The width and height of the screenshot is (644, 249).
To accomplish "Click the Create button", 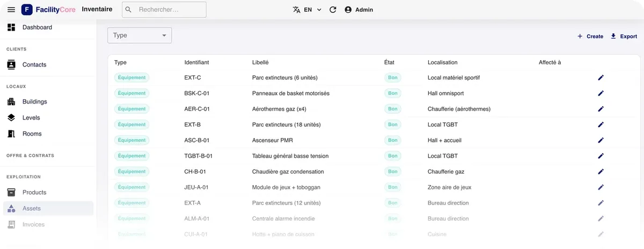I will [590, 36].
